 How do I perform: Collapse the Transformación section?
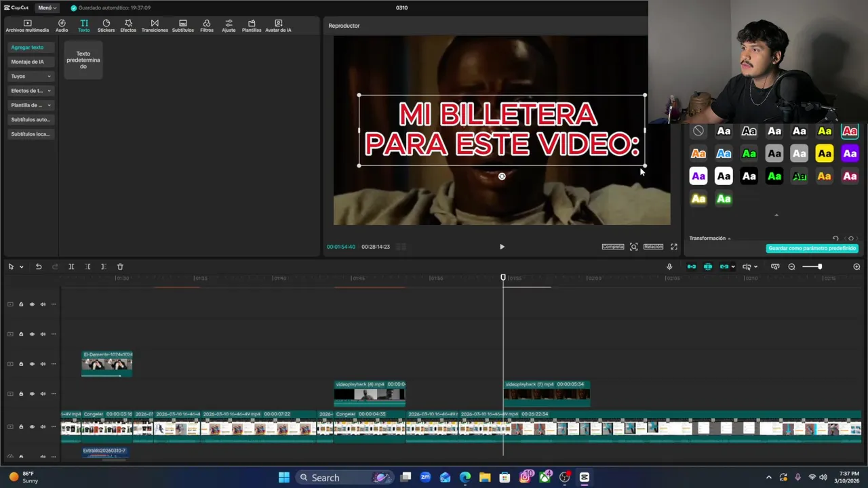[x=729, y=239]
